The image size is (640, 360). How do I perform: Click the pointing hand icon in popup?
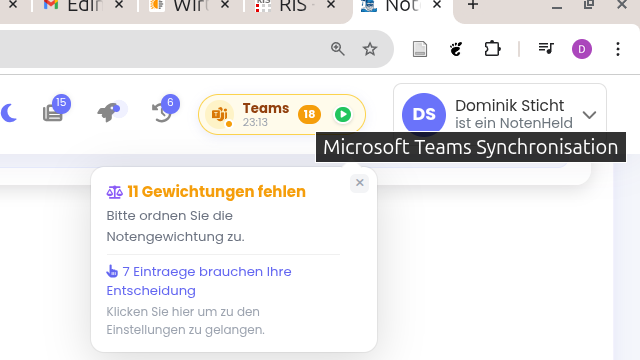(x=112, y=271)
